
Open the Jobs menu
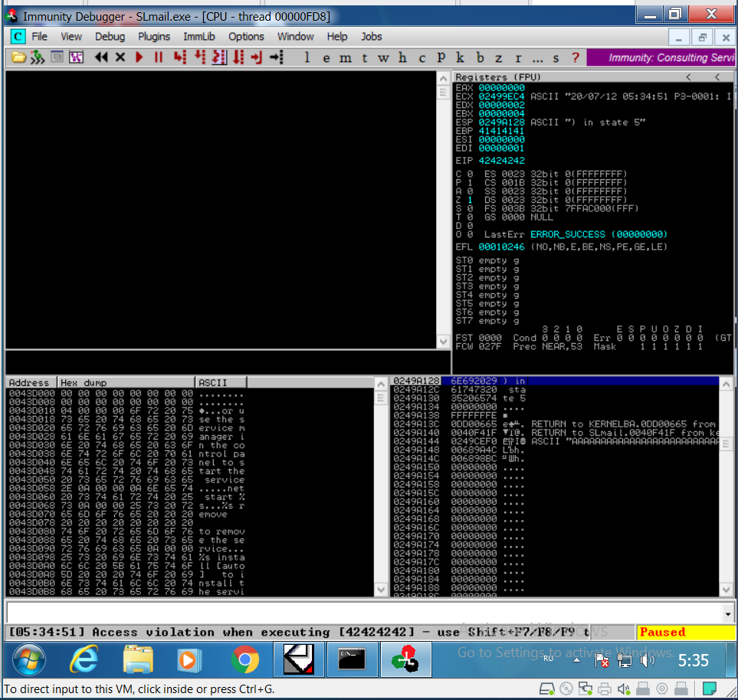[x=372, y=36]
